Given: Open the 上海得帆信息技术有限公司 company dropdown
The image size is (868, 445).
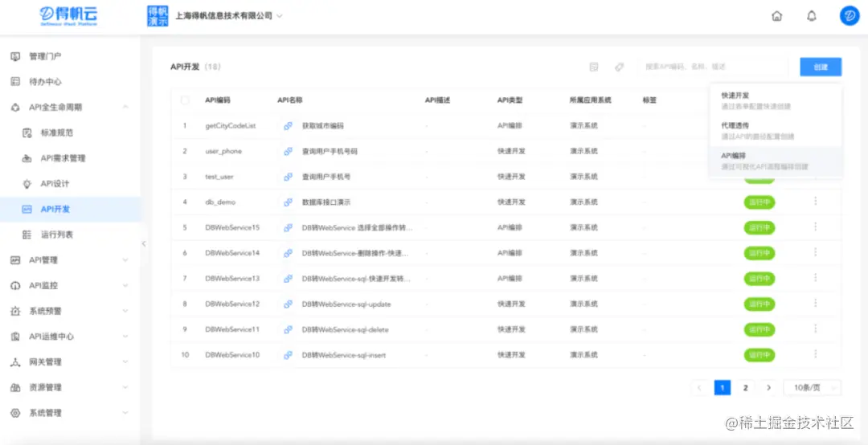Looking at the screenshot, I should pos(228,16).
